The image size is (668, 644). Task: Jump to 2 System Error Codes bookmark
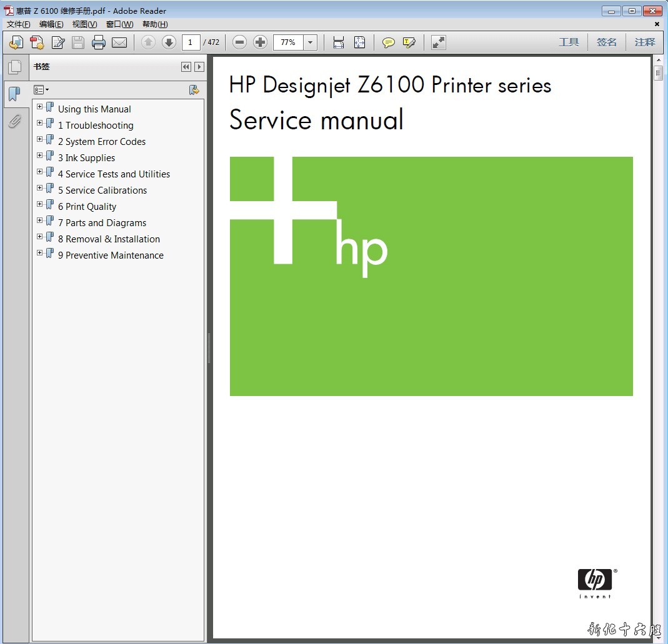pos(102,142)
